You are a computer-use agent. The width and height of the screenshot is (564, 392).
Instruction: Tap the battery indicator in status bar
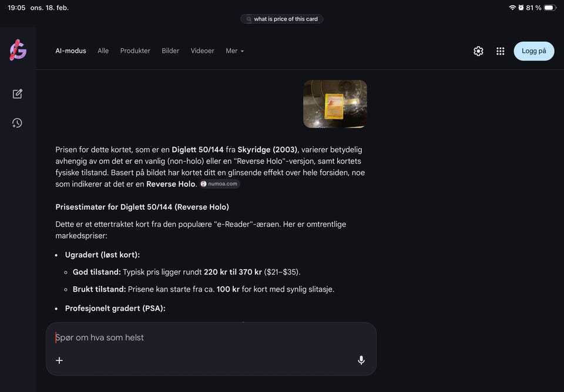click(x=550, y=8)
